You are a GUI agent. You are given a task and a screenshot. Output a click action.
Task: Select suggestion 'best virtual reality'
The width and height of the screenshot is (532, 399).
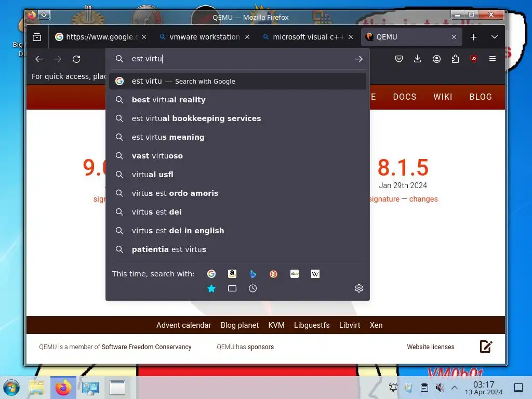(237, 100)
